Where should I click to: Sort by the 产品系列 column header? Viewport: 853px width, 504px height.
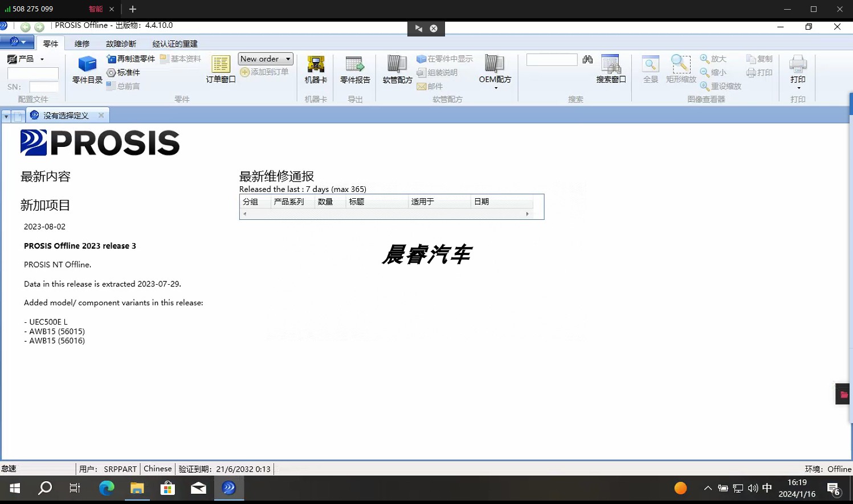point(292,202)
